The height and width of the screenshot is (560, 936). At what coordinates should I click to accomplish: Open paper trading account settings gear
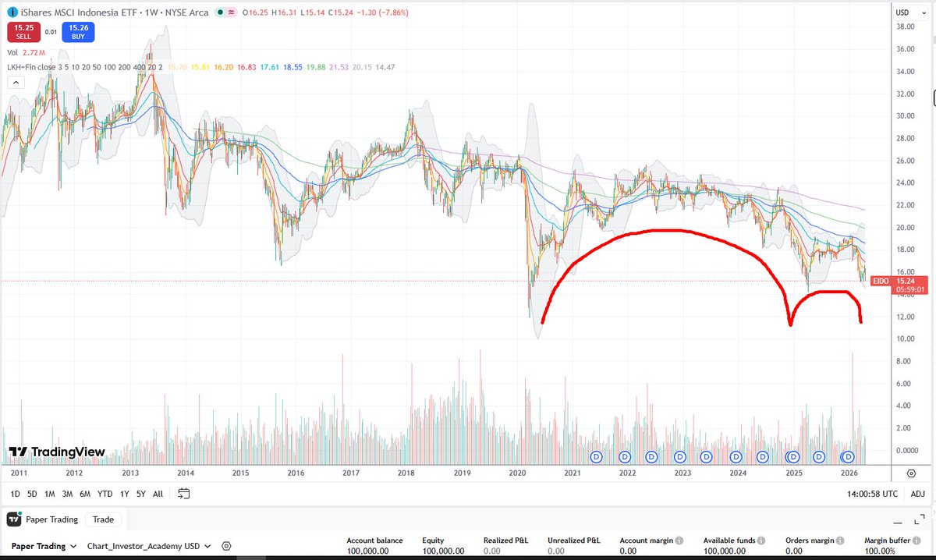pos(227,547)
